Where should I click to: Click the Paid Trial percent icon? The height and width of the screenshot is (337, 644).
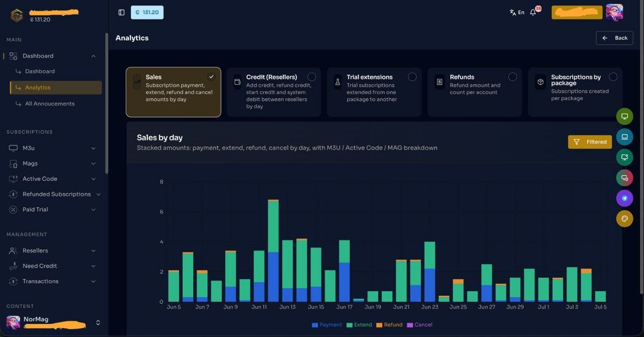(x=14, y=209)
